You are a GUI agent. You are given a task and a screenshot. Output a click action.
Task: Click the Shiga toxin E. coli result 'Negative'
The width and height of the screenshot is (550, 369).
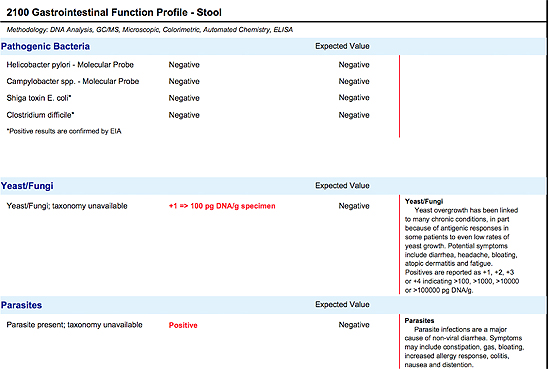[x=184, y=98]
